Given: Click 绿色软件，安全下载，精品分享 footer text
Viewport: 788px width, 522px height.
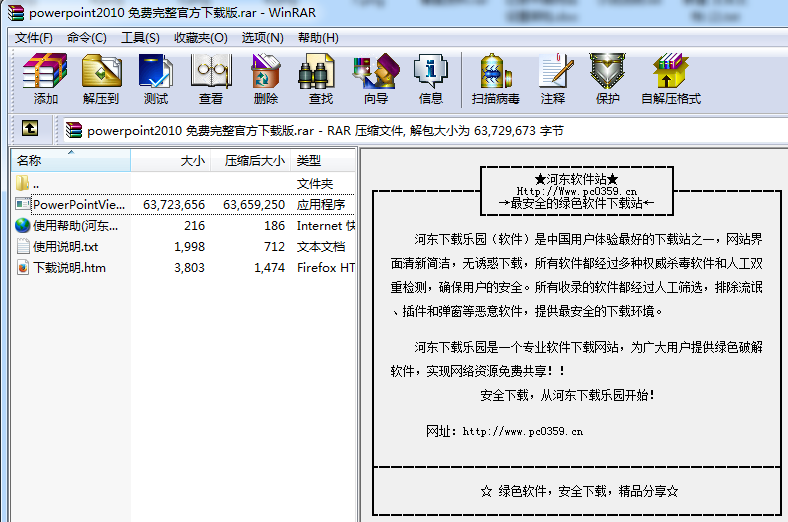Looking at the screenshot, I should coord(579,491).
